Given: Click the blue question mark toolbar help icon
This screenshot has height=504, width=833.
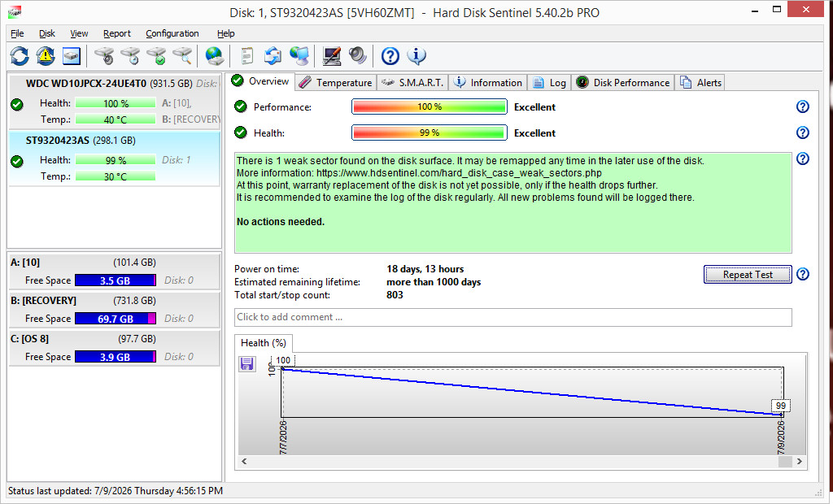Looking at the screenshot, I should (390, 56).
